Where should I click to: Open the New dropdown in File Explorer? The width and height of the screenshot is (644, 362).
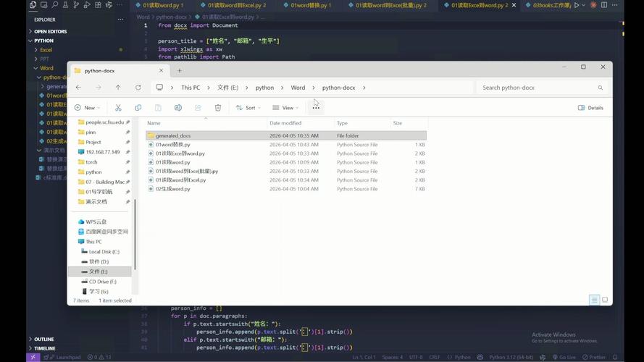pos(87,108)
